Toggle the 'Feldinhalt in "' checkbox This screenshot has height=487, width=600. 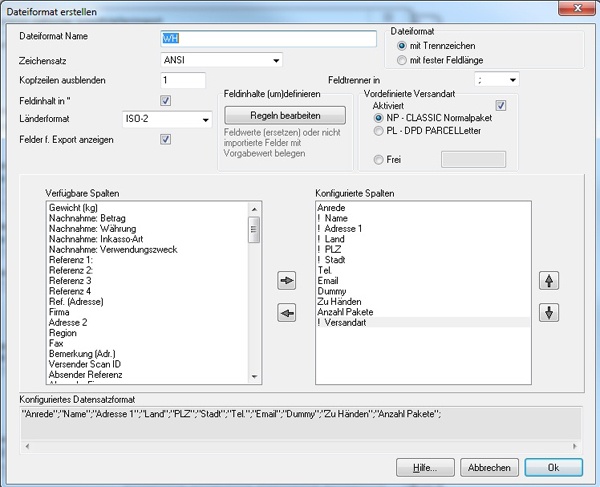[166, 100]
